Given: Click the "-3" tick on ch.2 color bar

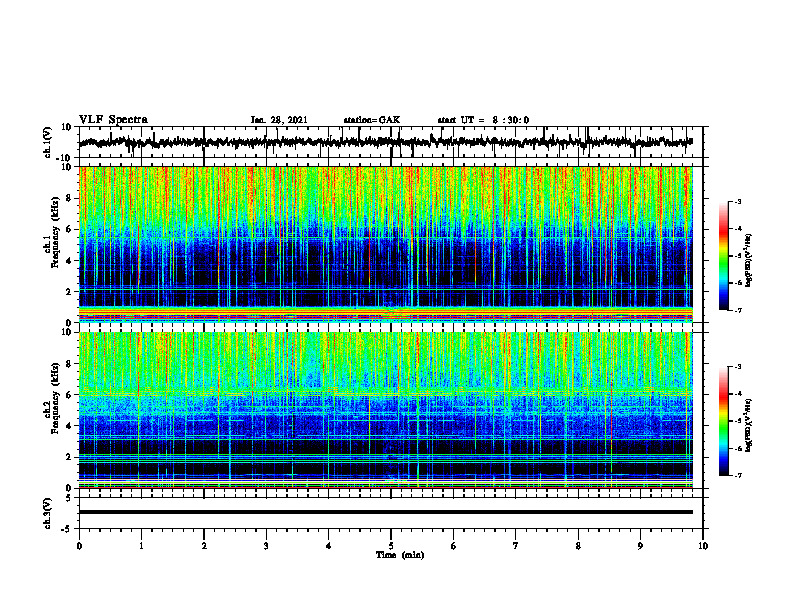Looking at the screenshot, I should (738, 367).
